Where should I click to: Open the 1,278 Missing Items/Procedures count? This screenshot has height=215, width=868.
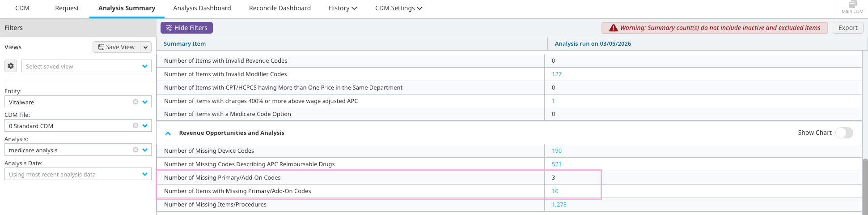559,204
